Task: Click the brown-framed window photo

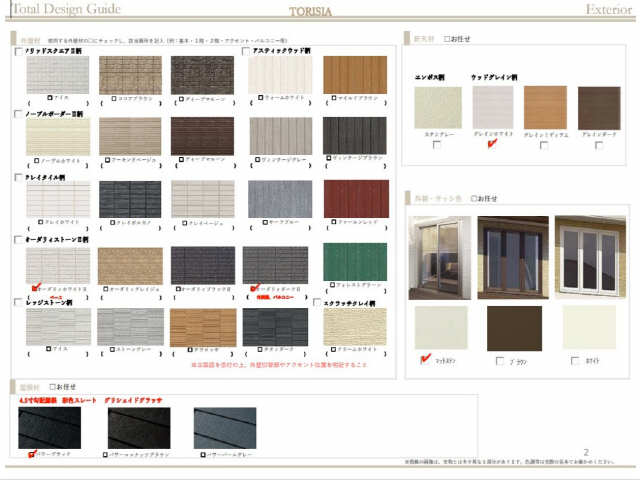Action: tap(513, 254)
